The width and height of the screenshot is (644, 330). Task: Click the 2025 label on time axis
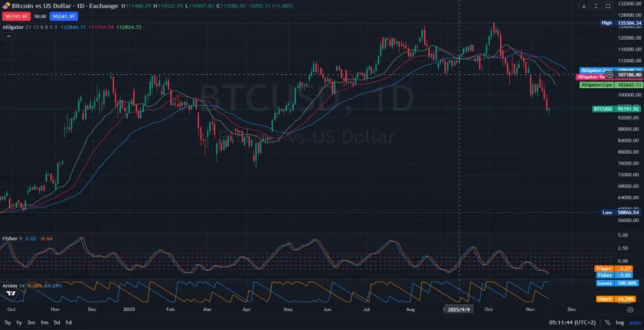[x=129, y=309]
